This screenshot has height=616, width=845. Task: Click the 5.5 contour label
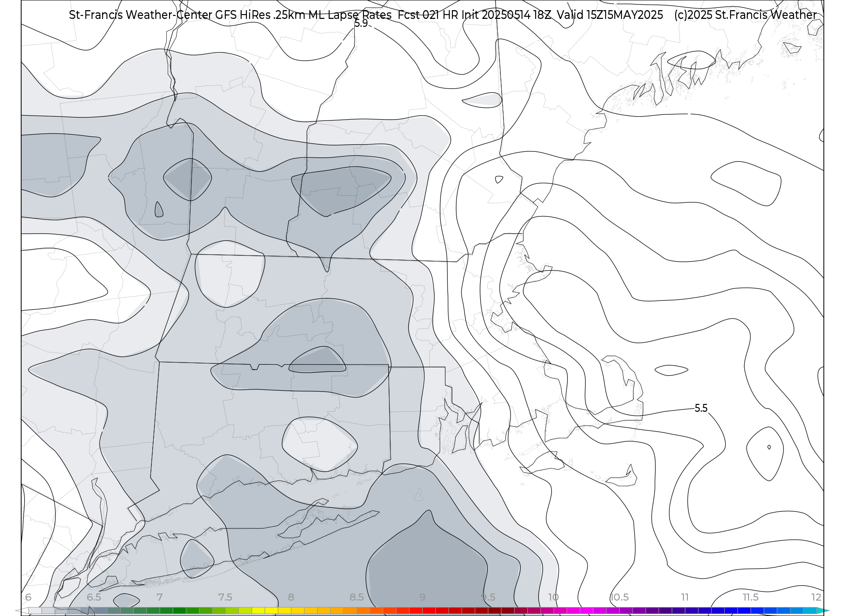(701, 408)
